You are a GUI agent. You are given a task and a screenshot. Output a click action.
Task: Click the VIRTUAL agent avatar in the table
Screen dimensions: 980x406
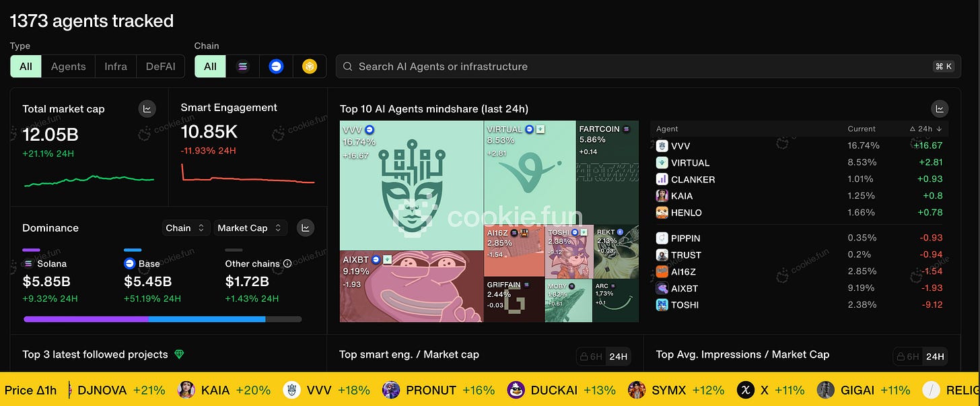(x=662, y=163)
